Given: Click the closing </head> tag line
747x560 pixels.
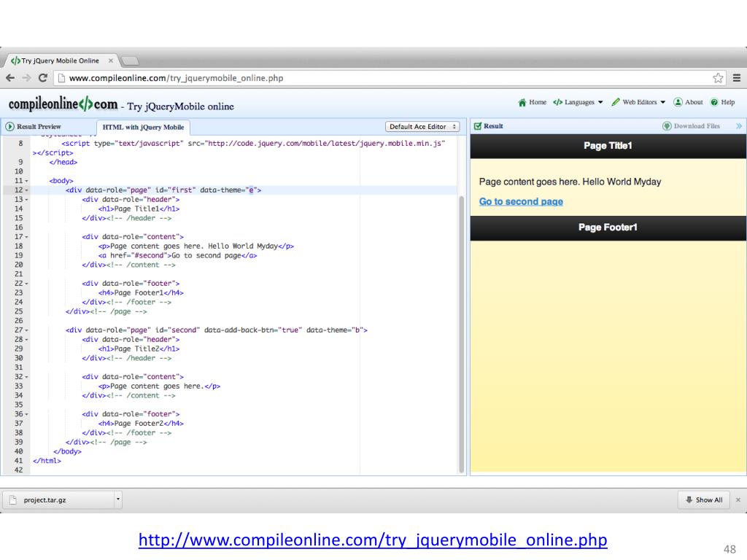Looking at the screenshot, I should coord(63,162).
